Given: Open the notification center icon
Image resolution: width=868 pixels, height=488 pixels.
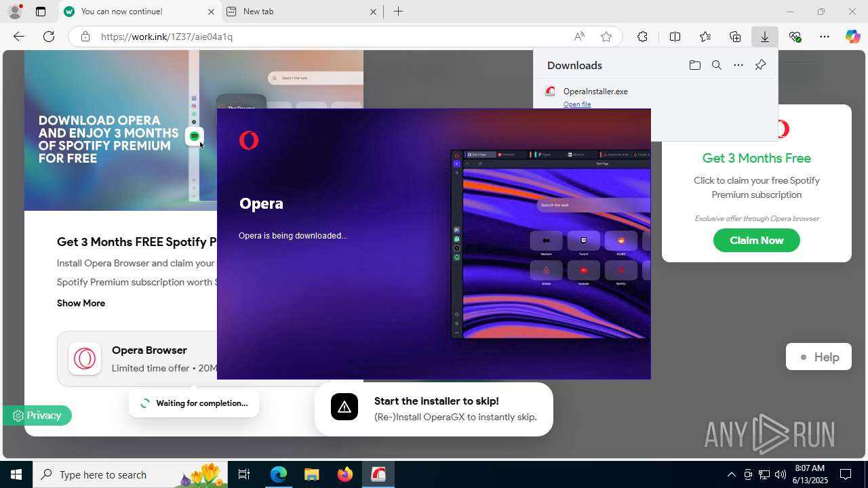Looking at the screenshot, I should tap(846, 474).
